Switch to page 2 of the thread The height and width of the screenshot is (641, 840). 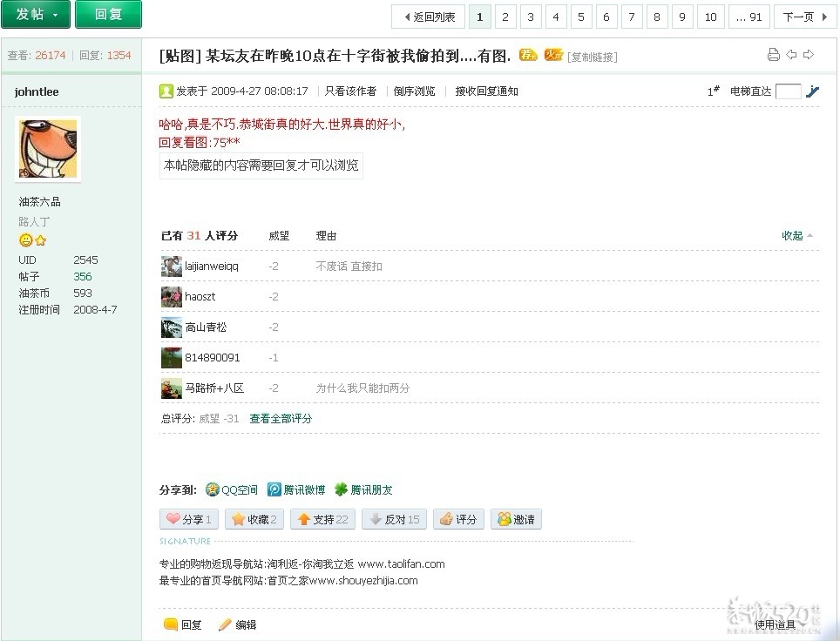(x=506, y=16)
